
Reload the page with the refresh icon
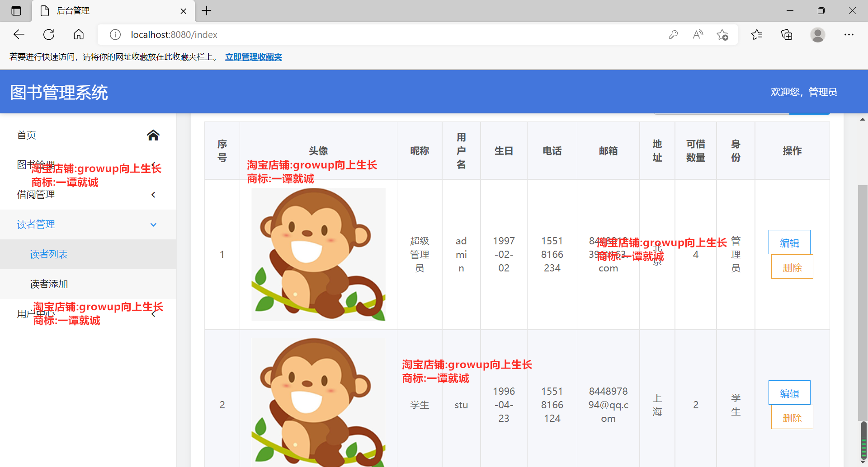coord(49,34)
